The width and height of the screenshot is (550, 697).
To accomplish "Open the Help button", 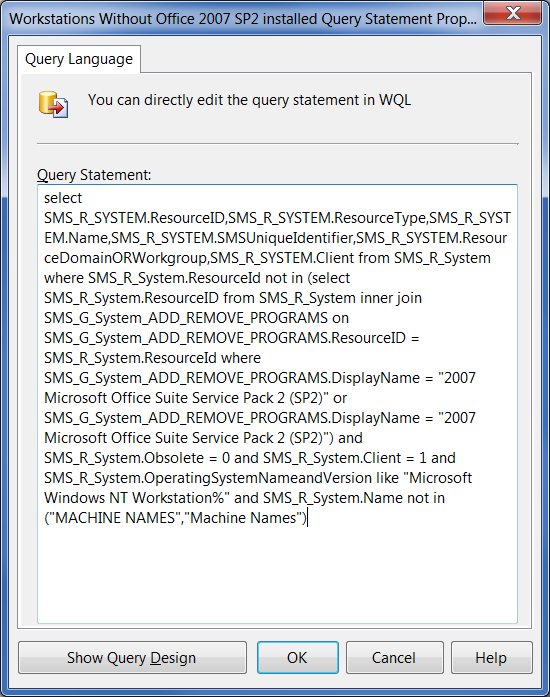I will pyautogui.click(x=491, y=657).
